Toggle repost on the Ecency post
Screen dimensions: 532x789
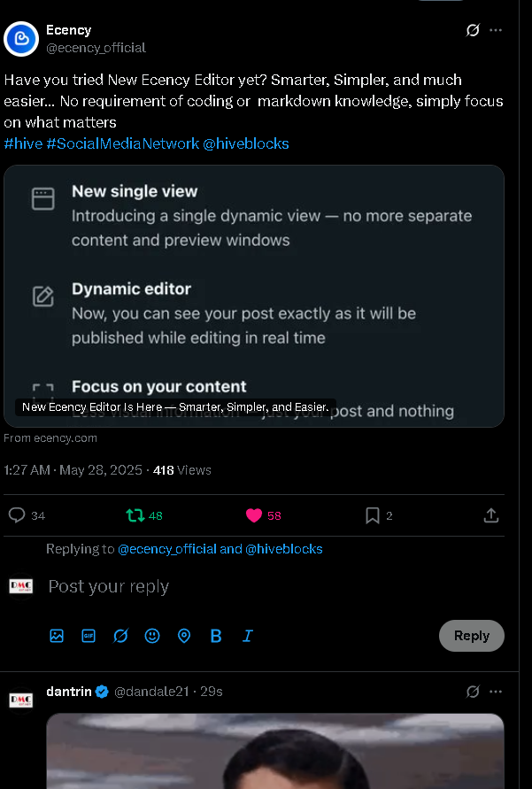tap(135, 515)
